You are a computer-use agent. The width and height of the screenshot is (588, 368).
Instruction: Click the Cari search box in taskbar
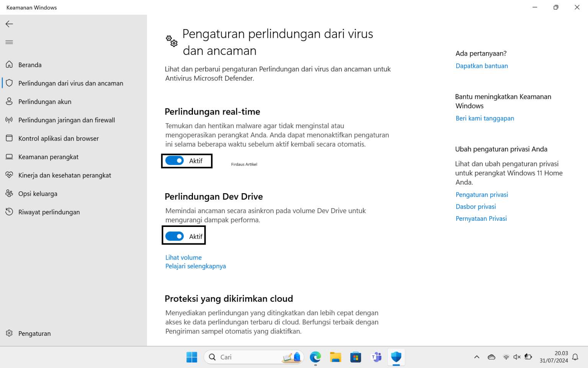[245, 357]
